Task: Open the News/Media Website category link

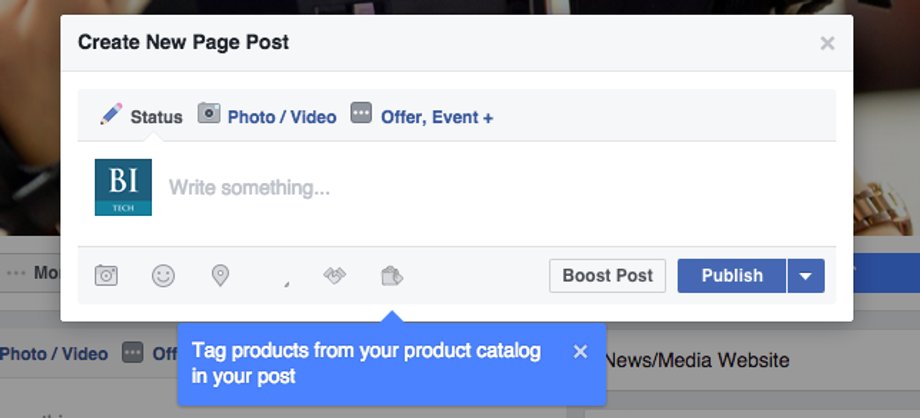Action: [696, 360]
